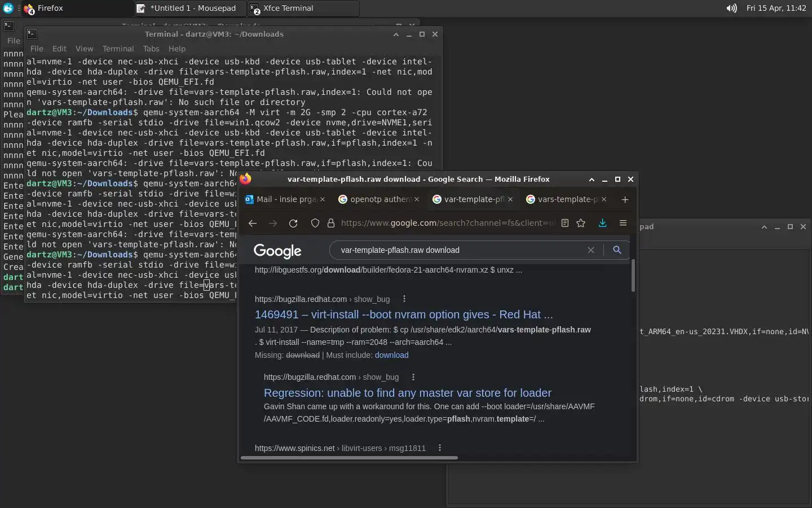The width and height of the screenshot is (812, 508).
Task: Click the volume icon in top panel
Action: click(731, 8)
